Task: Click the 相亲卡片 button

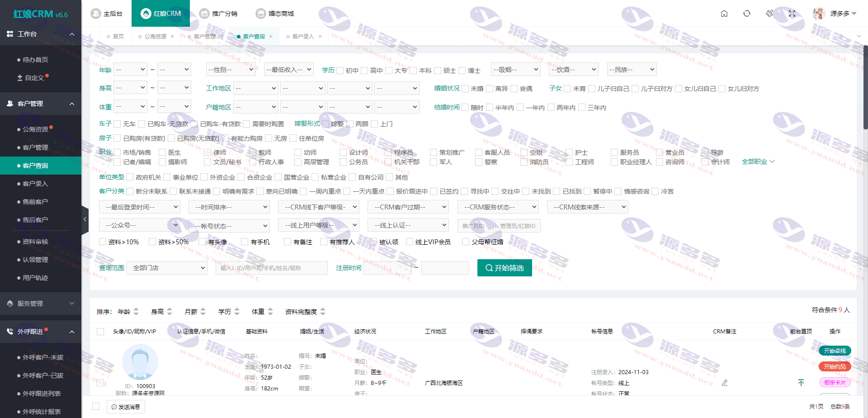Action: (835, 382)
